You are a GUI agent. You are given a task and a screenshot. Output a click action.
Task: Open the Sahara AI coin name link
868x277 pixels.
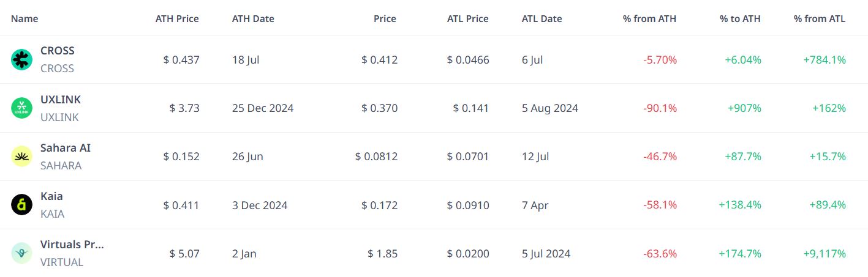[66, 148]
